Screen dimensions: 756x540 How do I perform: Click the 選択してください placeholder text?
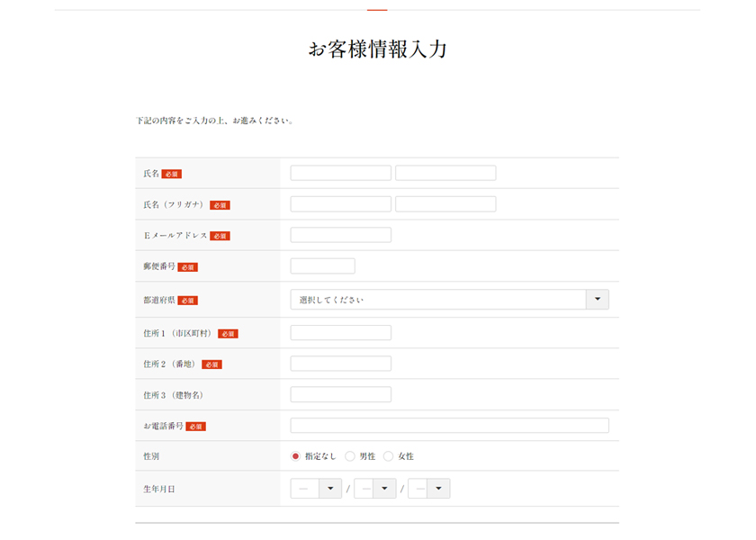319,299
